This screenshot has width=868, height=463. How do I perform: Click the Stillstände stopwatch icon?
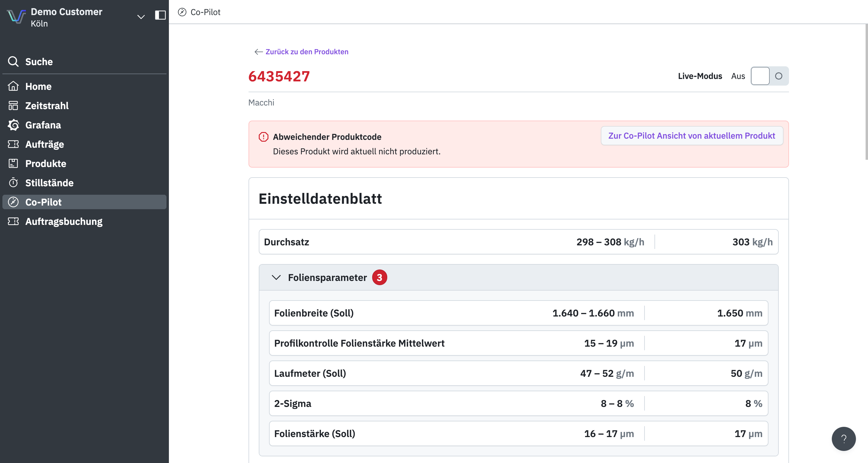(x=13, y=182)
